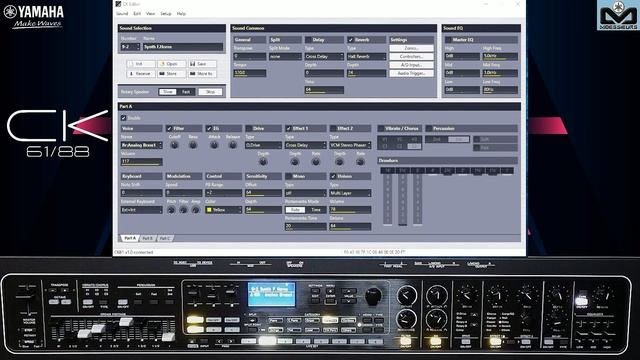This screenshot has width=640, height=360.
Task: Click the Drive Depth knob
Action: click(x=263, y=162)
